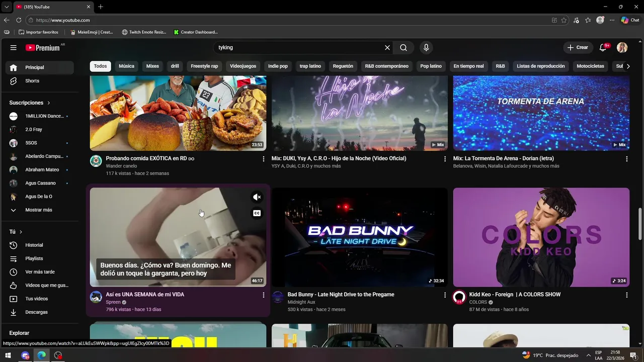
Task: Open Midnight Aux channel link
Action: coord(301,302)
